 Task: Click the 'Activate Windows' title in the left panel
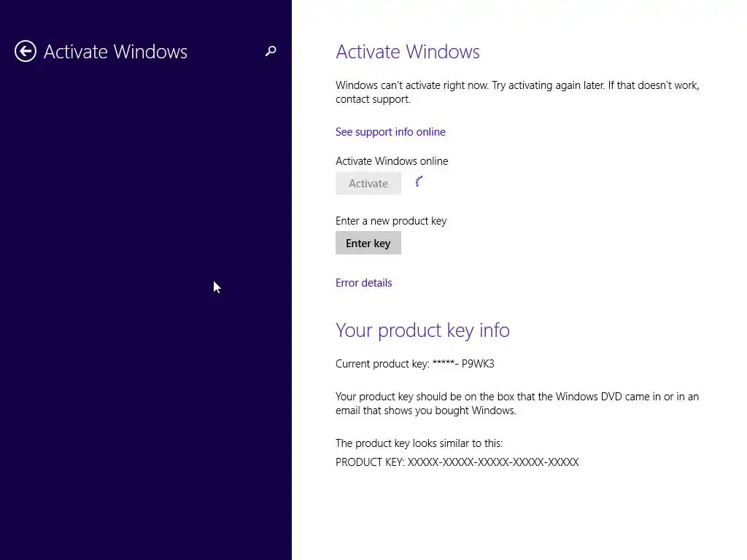(x=115, y=52)
